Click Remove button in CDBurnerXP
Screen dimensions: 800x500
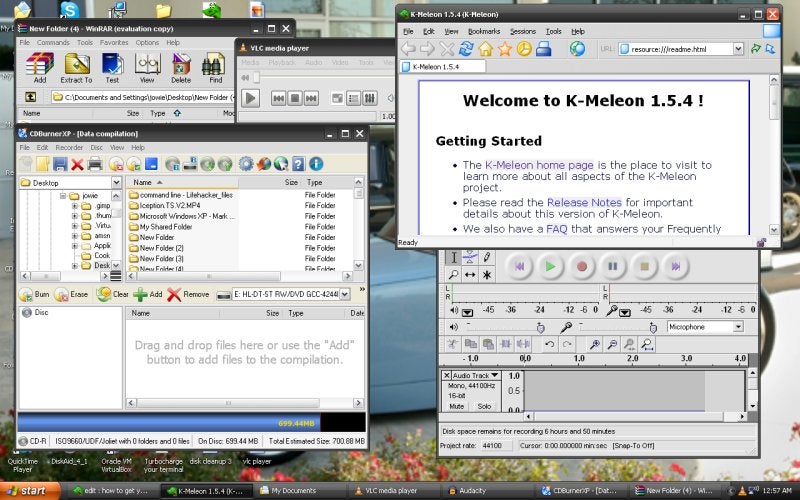point(188,294)
